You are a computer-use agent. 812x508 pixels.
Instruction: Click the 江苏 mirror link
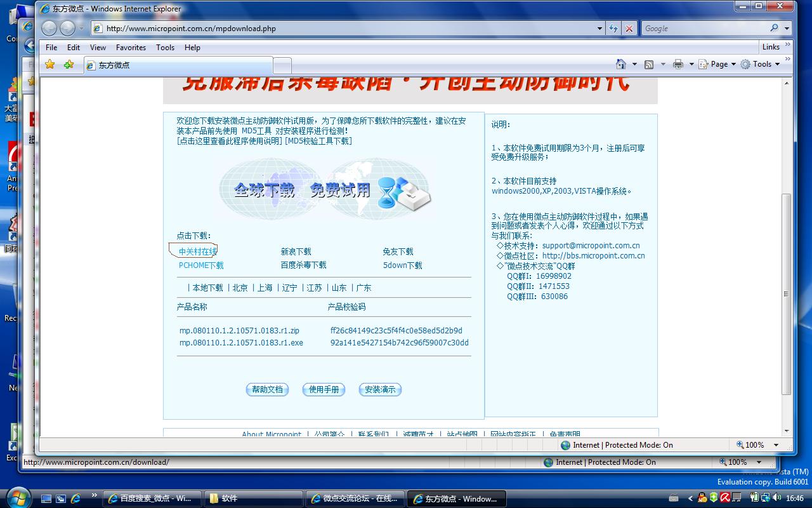pyautogui.click(x=315, y=288)
